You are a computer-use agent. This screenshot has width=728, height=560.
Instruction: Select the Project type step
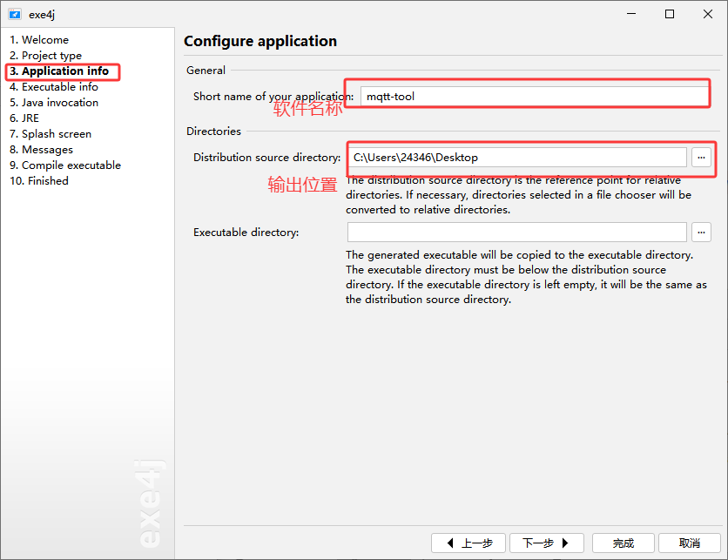(x=45, y=56)
